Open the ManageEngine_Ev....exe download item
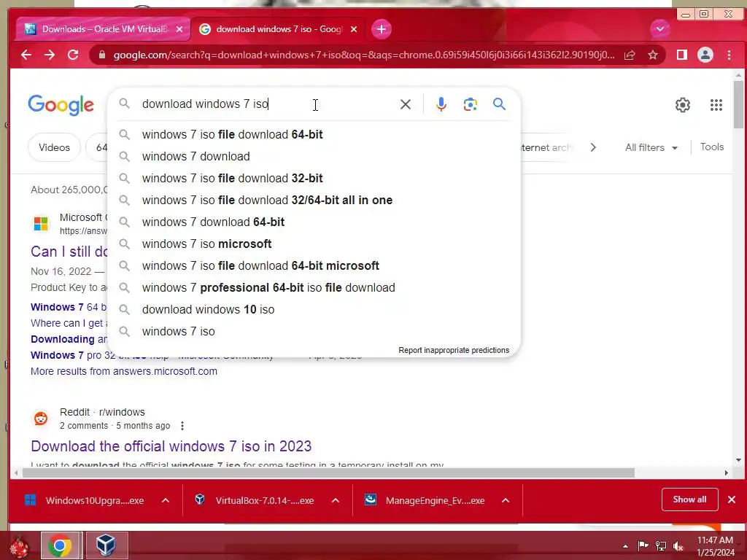 pos(426,500)
